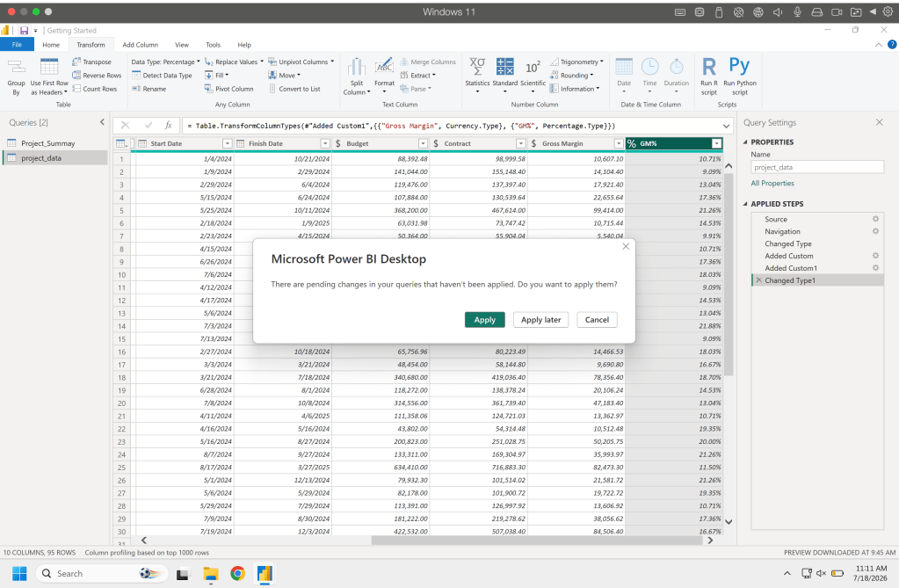Click the Rename column tool
The width and height of the screenshot is (899, 588).
pyautogui.click(x=149, y=89)
